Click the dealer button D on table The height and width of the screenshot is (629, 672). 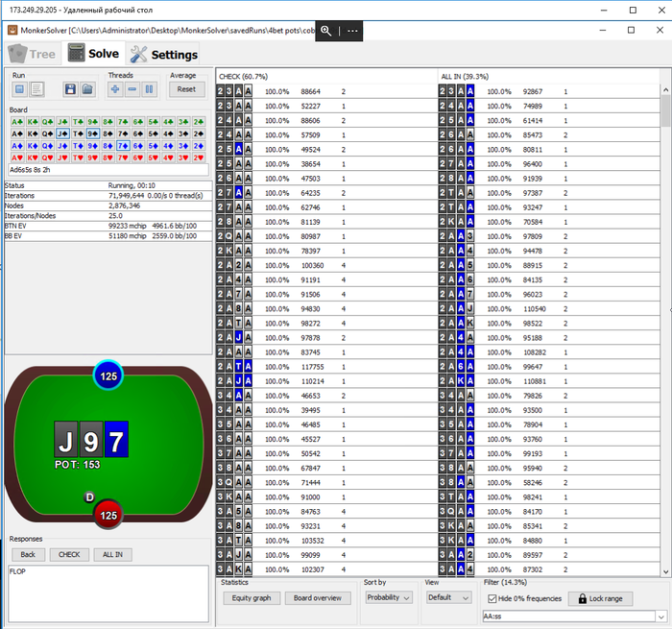(89, 496)
